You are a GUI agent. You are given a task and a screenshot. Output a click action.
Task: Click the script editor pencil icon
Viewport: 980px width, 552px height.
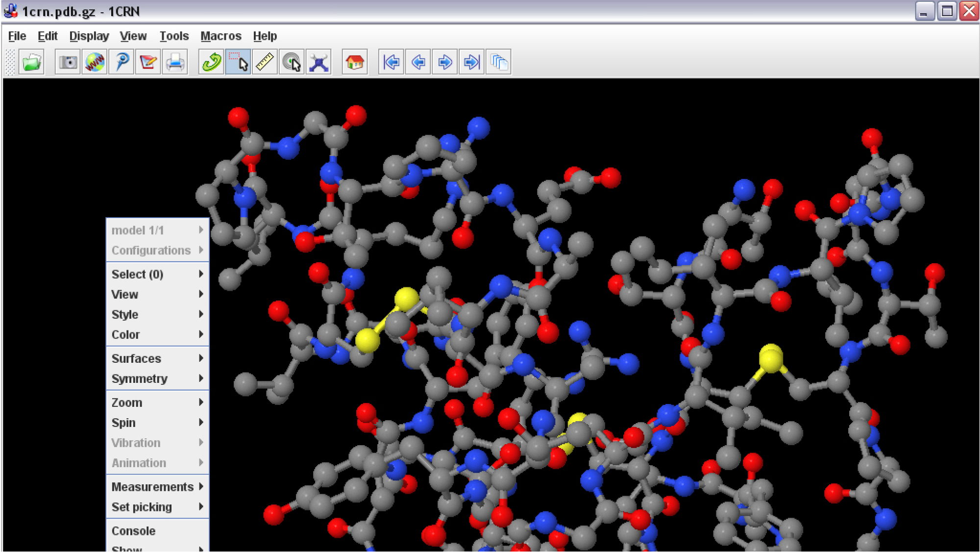pyautogui.click(x=148, y=62)
